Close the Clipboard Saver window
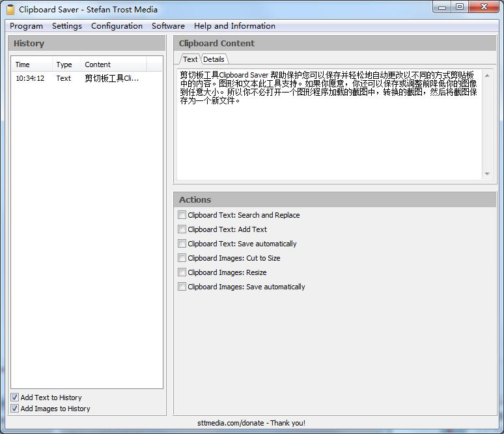Image resolution: width=504 pixels, height=434 pixels. point(484,7)
